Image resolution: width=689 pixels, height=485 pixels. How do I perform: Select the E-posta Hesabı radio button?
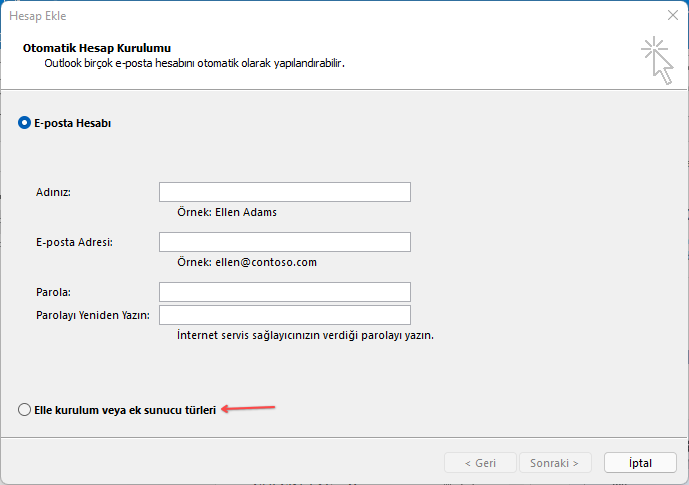coord(25,123)
